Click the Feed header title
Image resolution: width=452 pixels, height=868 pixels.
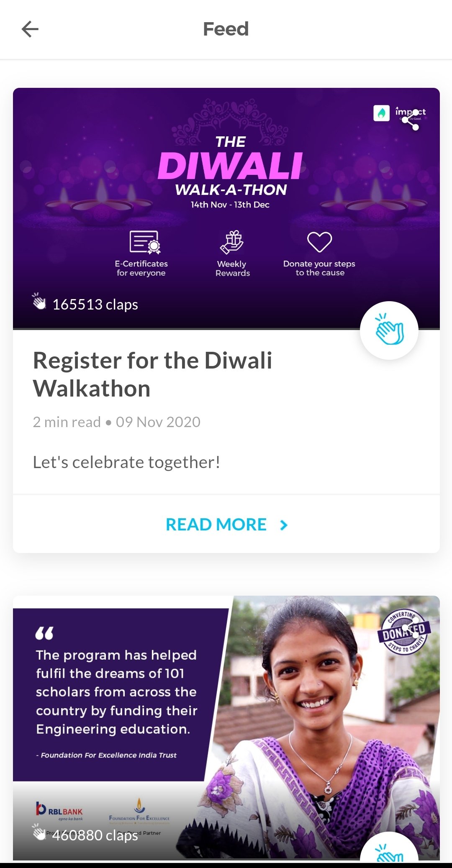point(226,29)
